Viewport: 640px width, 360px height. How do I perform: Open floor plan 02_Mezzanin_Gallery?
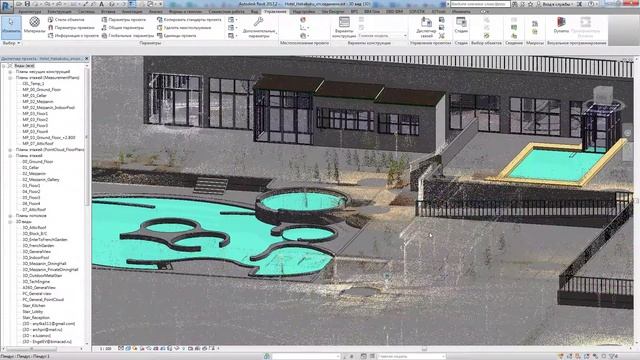[x=41, y=180]
